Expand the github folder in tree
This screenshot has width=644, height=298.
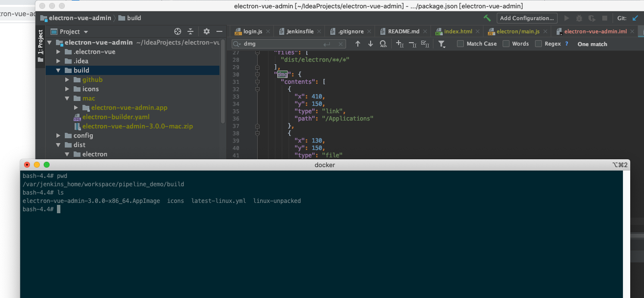coord(68,79)
